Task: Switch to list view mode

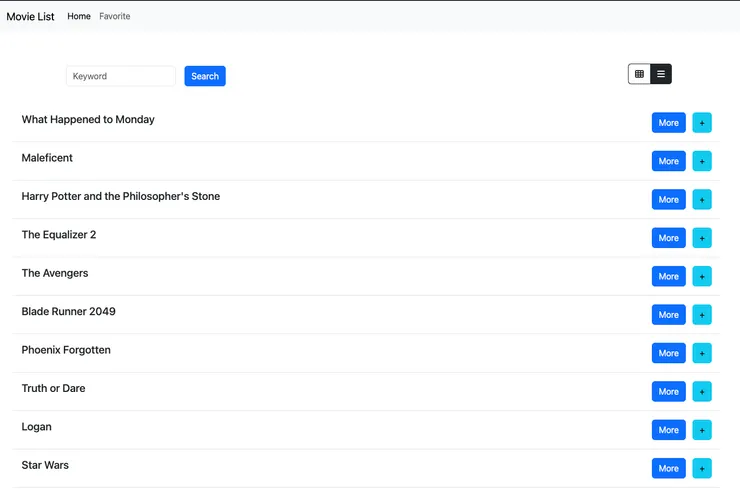Action: (x=661, y=74)
